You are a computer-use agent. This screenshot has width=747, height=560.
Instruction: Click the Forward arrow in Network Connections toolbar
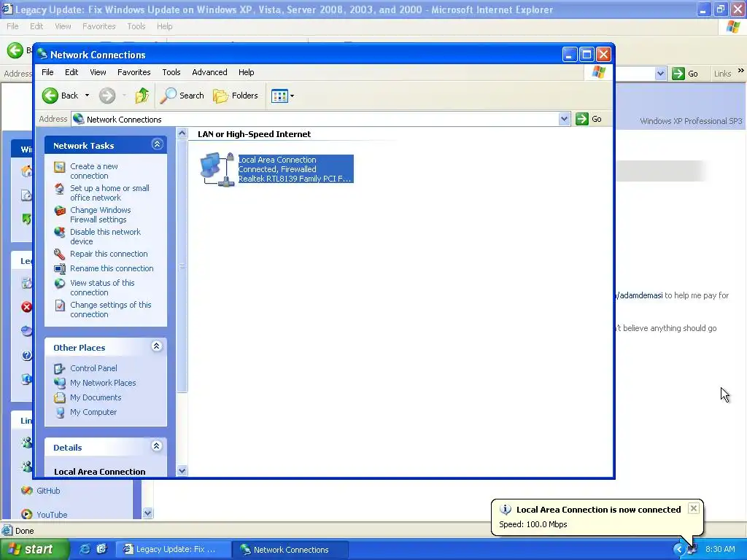pos(107,96)
